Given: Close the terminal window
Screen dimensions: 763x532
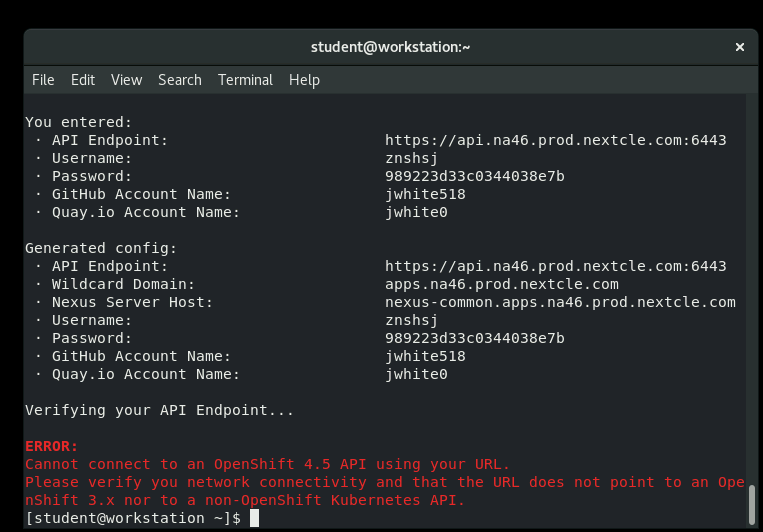Looking at the screenshot, I should click(x=740, y=47).
